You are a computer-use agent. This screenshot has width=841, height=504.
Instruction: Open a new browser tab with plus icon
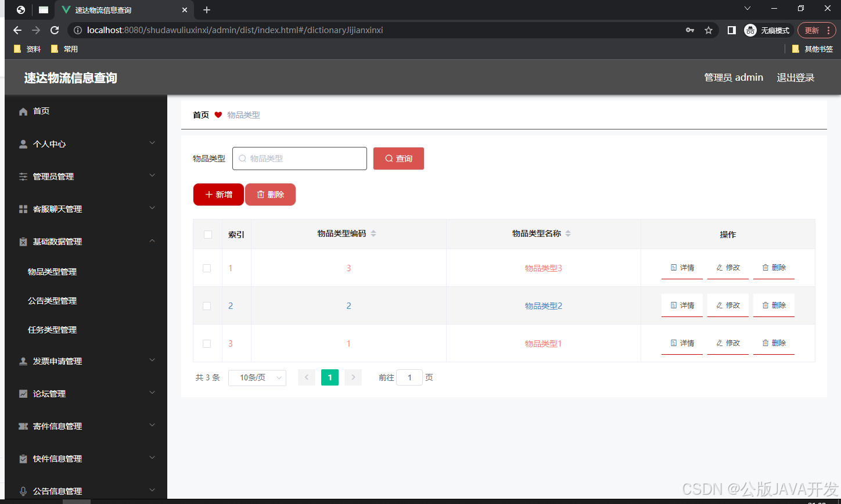pos(207,10)
